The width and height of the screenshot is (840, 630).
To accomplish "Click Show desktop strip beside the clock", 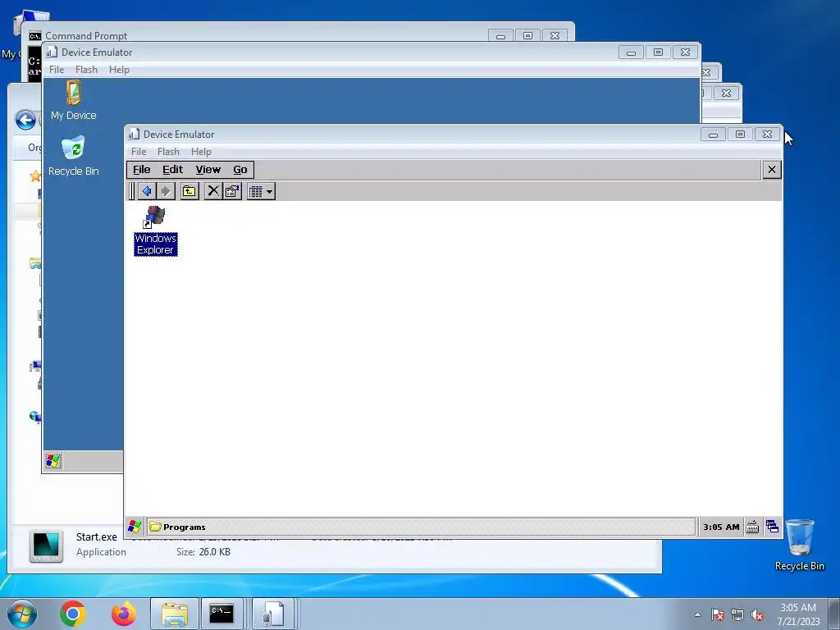I will pos(834,614).
